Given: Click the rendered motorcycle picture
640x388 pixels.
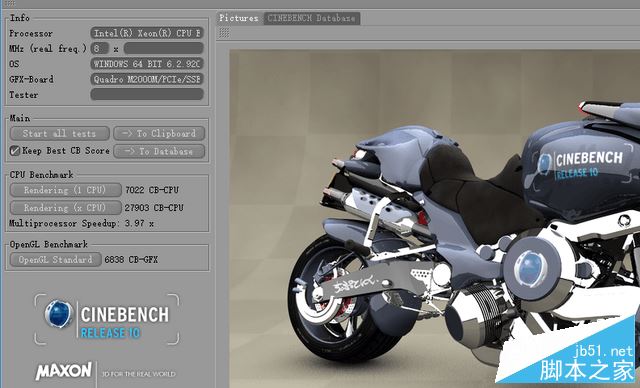Looking at the screenshot, I should pos(434,219).
